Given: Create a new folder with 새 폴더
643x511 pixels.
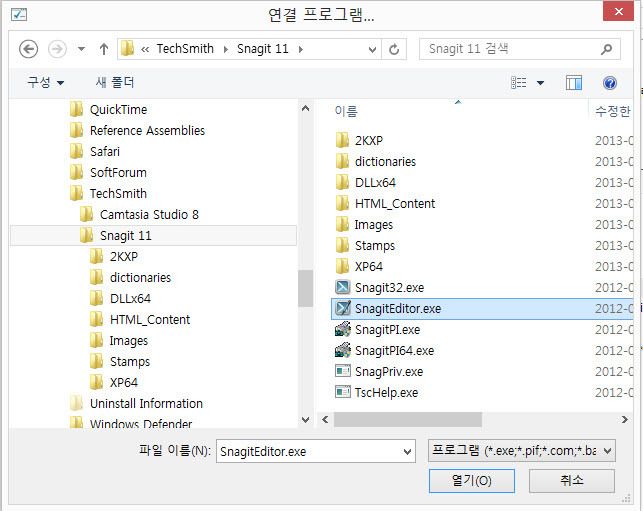Looking at the screenshot, I should (115, 82).
